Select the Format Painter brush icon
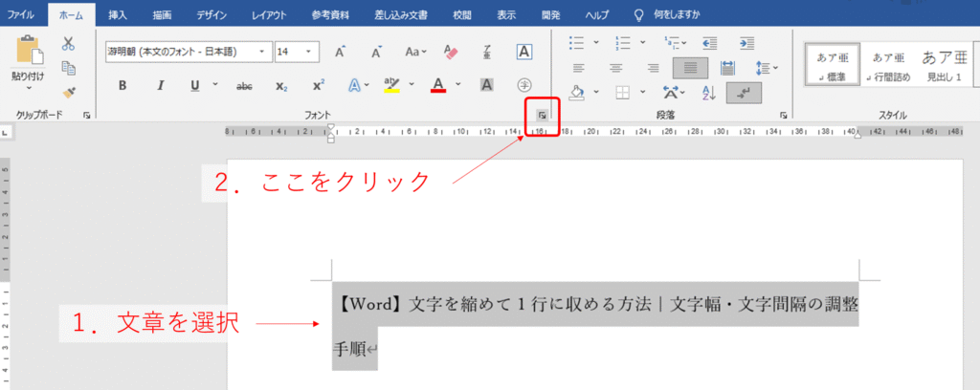 (x=68, y=92)
